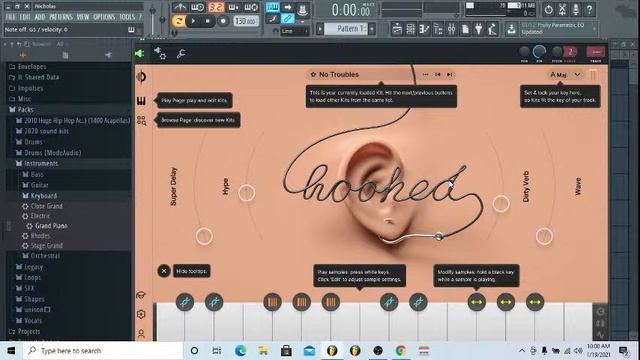640x360 pixels.
Task: Open the ADD menu
Action: click(40, 17)
